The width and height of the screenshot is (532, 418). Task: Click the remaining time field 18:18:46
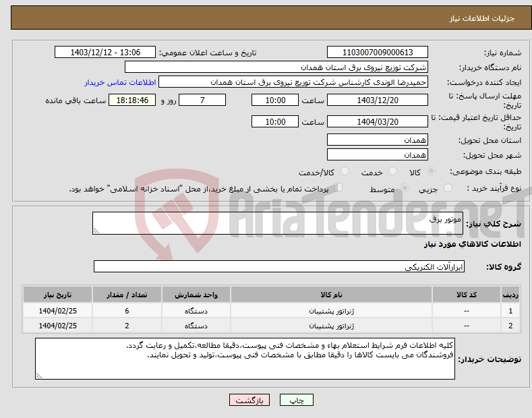pyautogui.click(x=132, y=100)
